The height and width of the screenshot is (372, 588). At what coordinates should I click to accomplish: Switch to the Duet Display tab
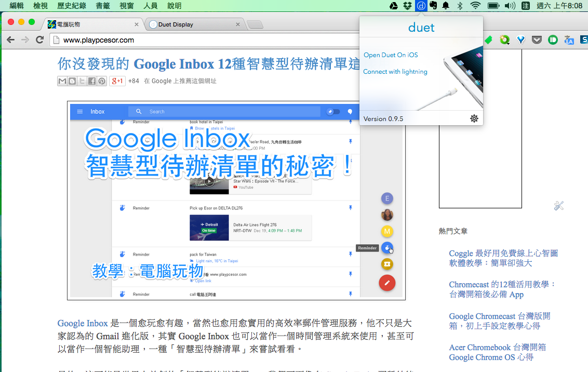[195, 24]
